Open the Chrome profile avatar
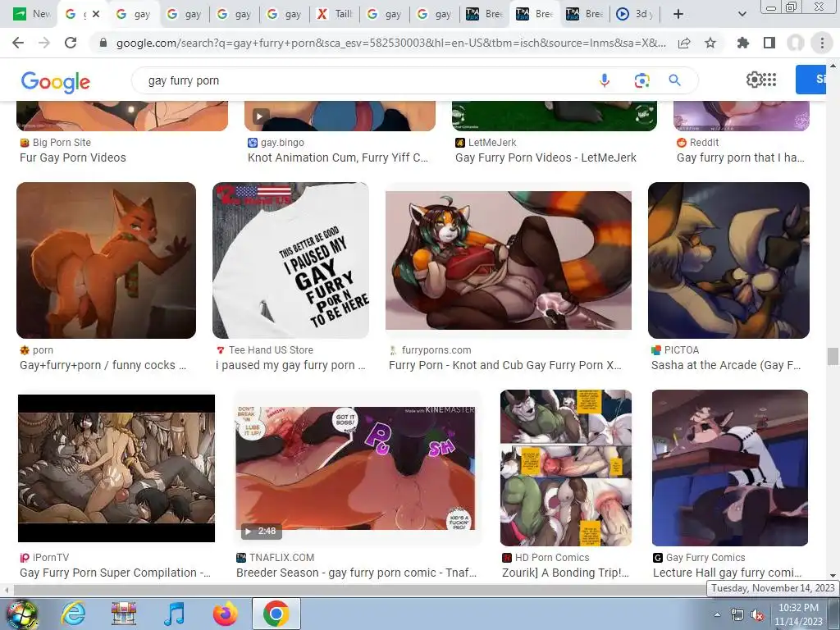This screenshot has width=840, height=630. point(796,43)
